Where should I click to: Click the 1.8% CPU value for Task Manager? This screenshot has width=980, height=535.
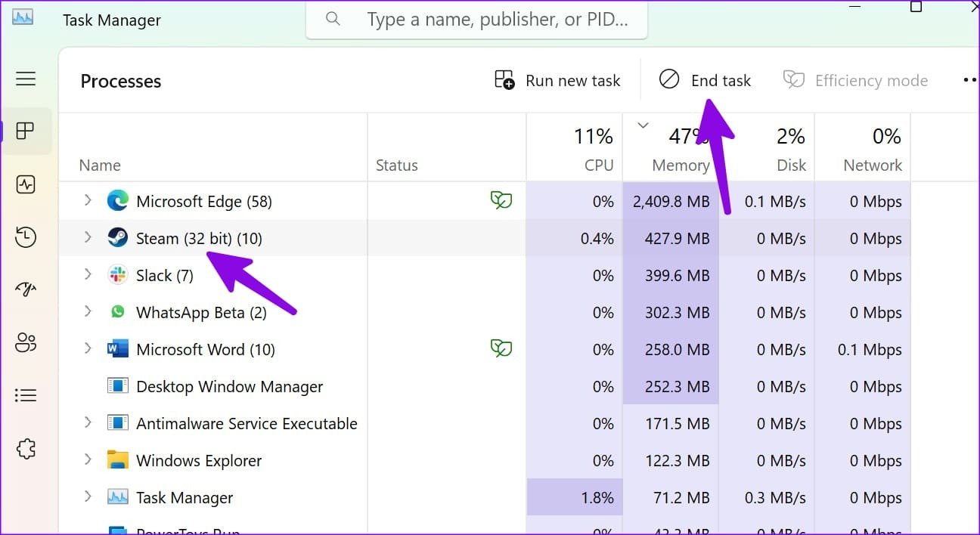click(597, 498)
